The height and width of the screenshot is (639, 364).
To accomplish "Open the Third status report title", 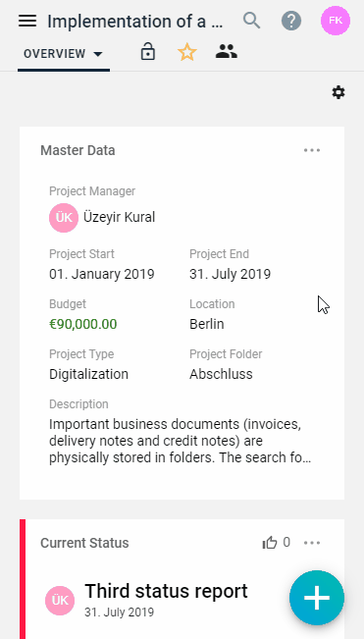I will 166,591.
